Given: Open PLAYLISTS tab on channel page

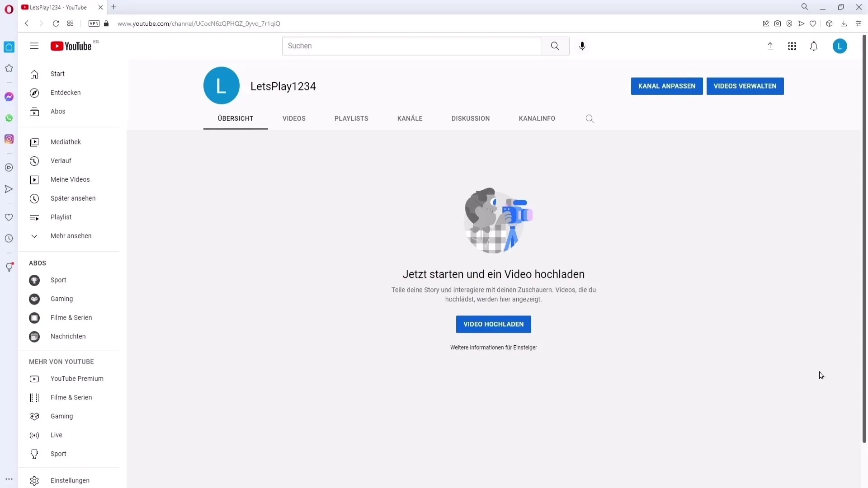Looking at the screenshot, I should tap(351, 118).
